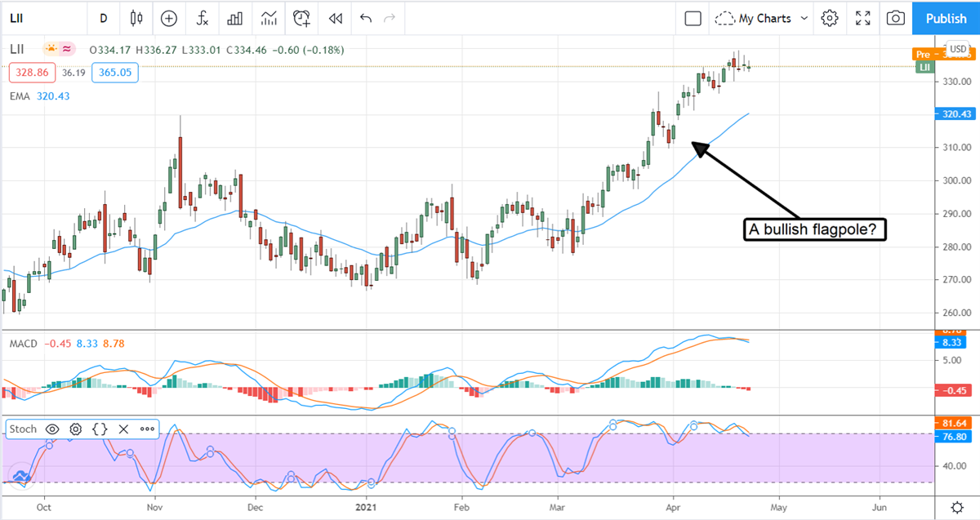Open Stoch indicator settings gear
Viewport: 980px width, 520px height.
coord(76,429)
